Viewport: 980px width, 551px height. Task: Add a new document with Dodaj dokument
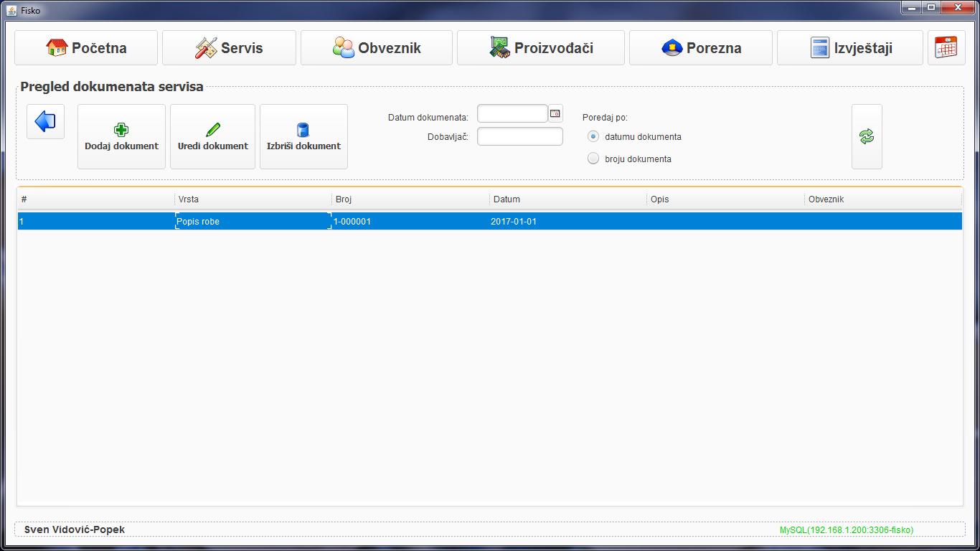point(121,136)
